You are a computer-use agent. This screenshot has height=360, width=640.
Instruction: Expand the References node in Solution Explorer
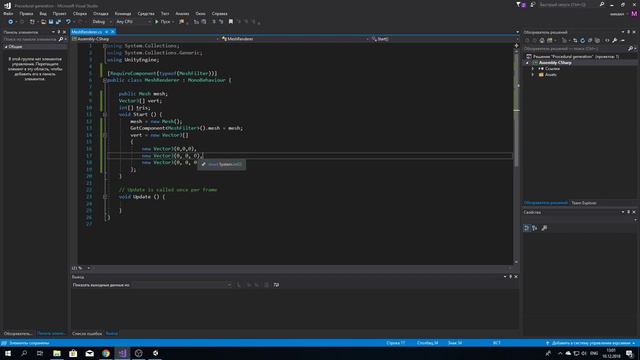click(533, 69)
